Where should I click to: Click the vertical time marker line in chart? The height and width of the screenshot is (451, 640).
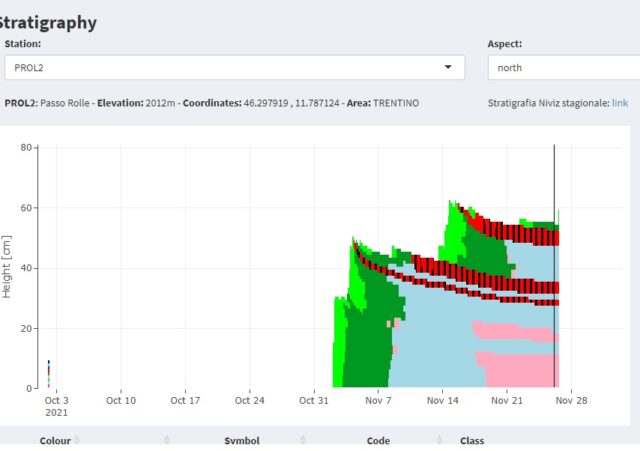coord(554,265)
